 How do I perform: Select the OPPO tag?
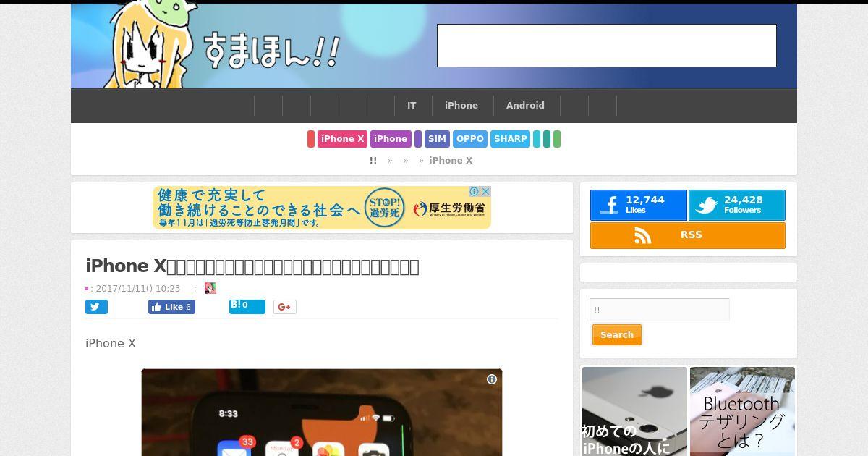(470, 139)
